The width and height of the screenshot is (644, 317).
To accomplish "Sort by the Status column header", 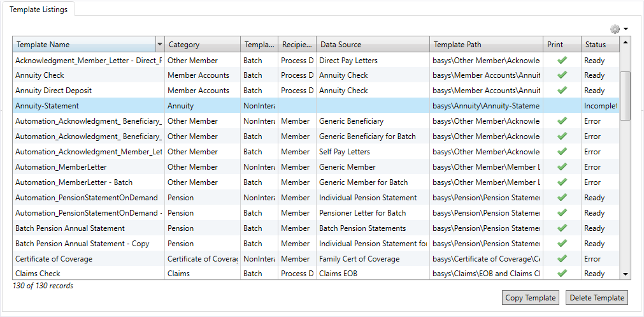I will click(599, 45).
